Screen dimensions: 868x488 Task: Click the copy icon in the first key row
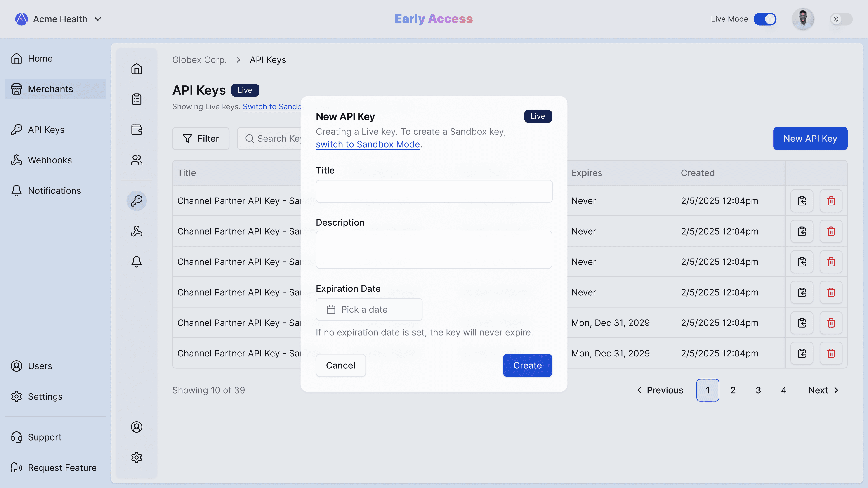click(x=802, y=201)
